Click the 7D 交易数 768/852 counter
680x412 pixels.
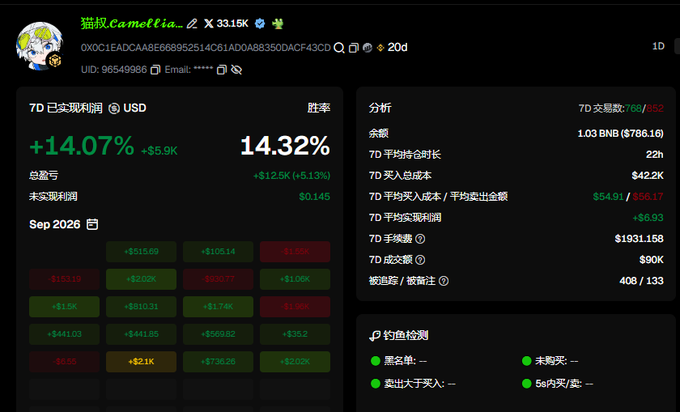621,108
